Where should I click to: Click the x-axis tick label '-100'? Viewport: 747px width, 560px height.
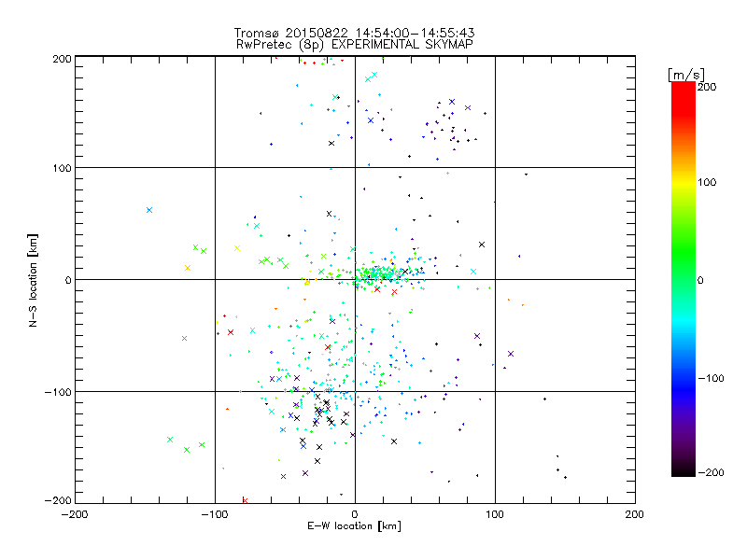pos(216,514)
